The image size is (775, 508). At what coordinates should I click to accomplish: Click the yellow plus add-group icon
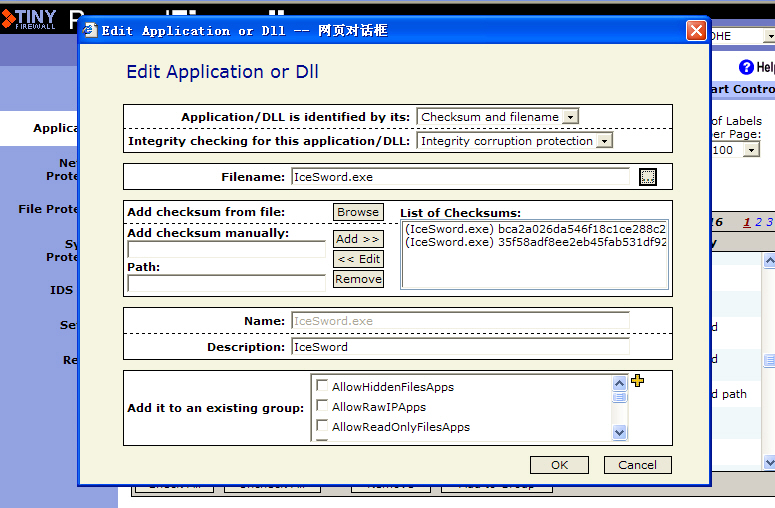[x=637, y=380]
